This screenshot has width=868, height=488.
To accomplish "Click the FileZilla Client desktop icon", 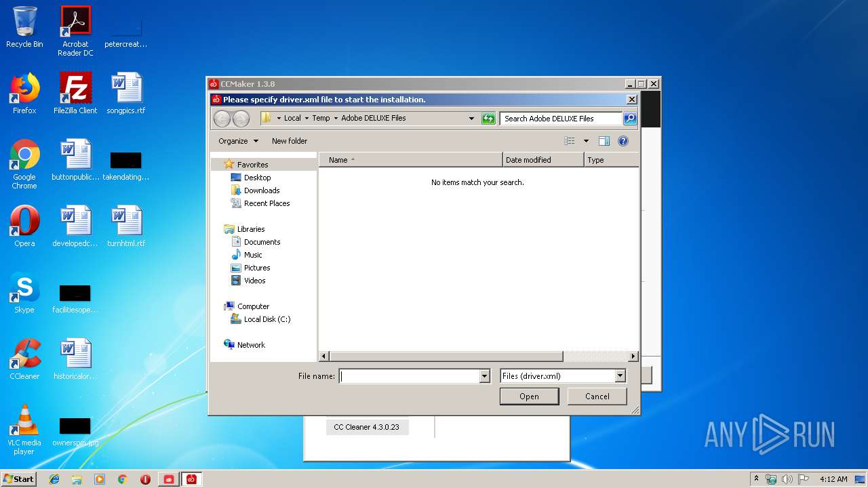I will pos(75,94).
